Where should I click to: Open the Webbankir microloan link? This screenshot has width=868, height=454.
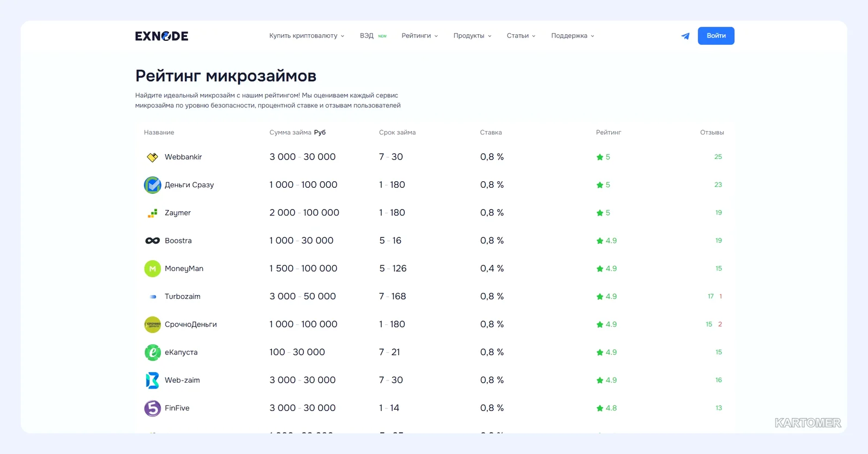183,157
